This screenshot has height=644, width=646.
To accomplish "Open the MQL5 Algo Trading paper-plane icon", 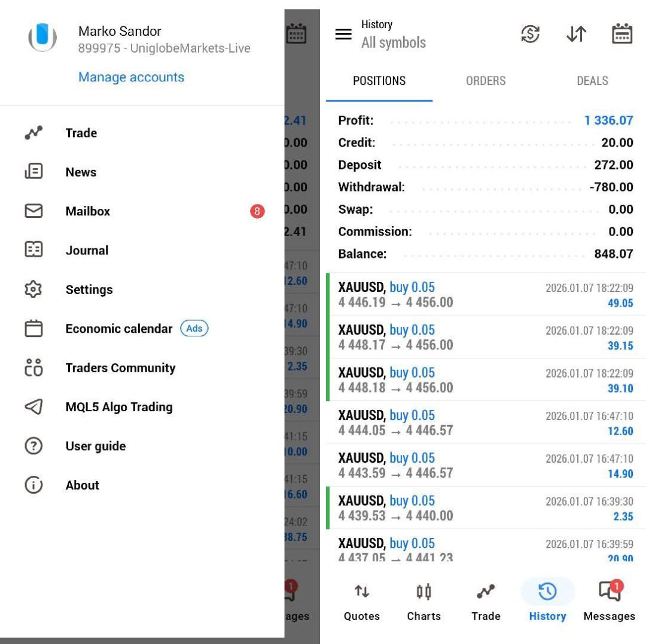I will click(33, 406).
